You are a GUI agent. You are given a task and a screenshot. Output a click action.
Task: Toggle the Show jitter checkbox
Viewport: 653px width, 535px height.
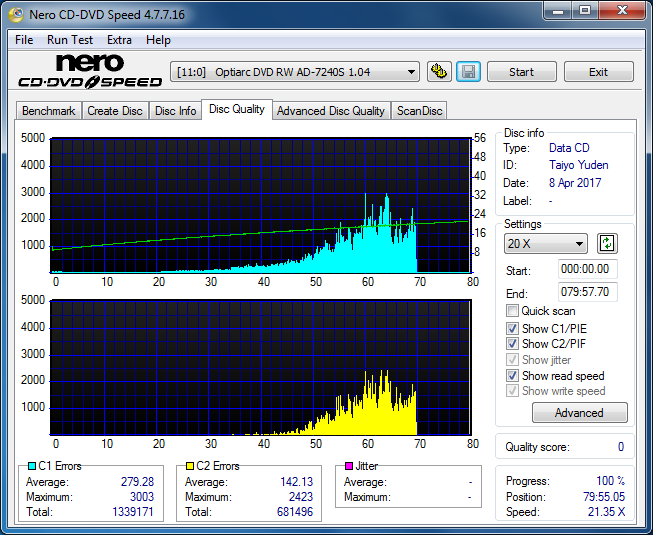coord(512,359)
